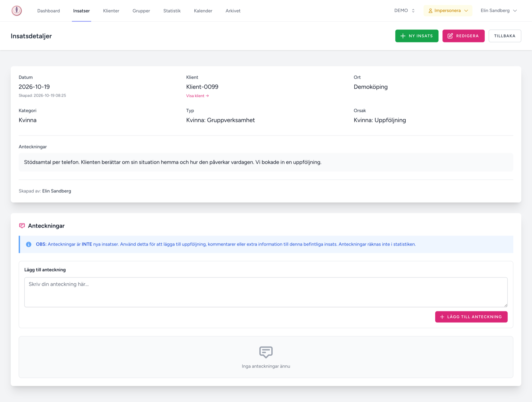Click the blue info icon in OBS notice
The width and height of the screenshot is (532, 402).
click(28, 245)
